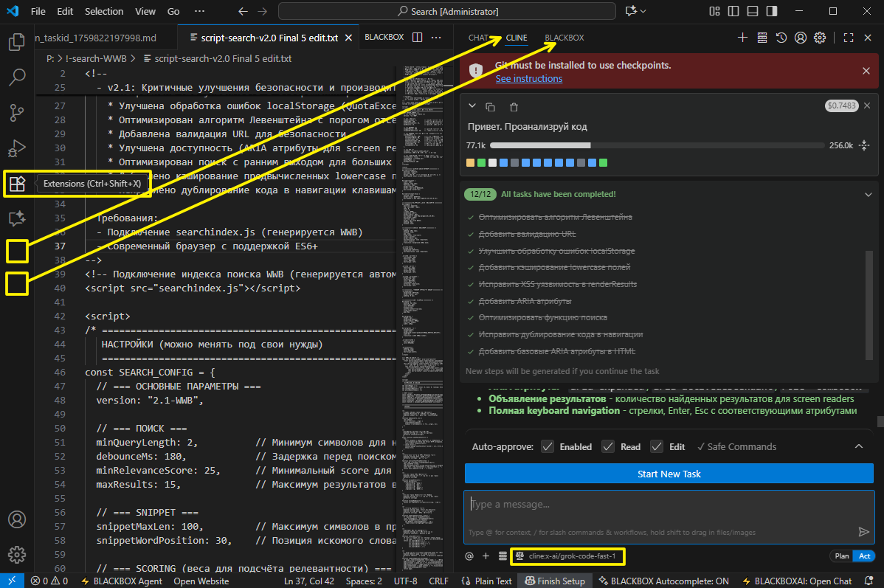Change line ending from CRLF

coord(438,581)
